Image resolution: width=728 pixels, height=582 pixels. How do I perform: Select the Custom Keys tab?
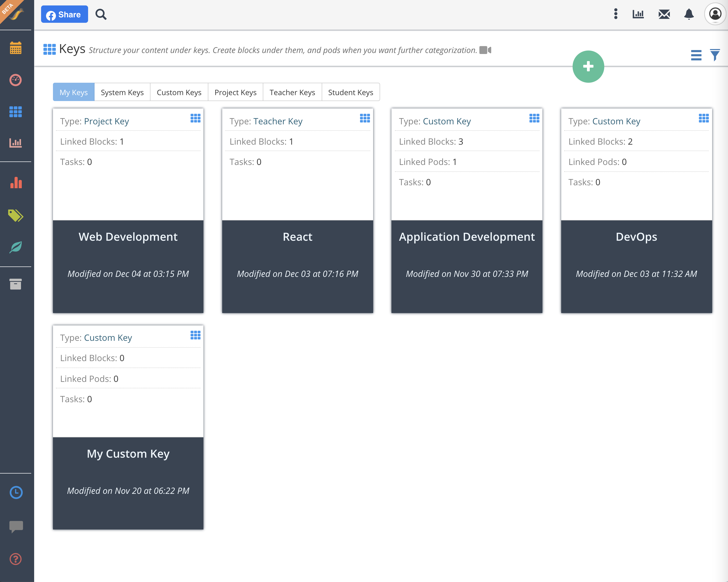pos(179,92)
